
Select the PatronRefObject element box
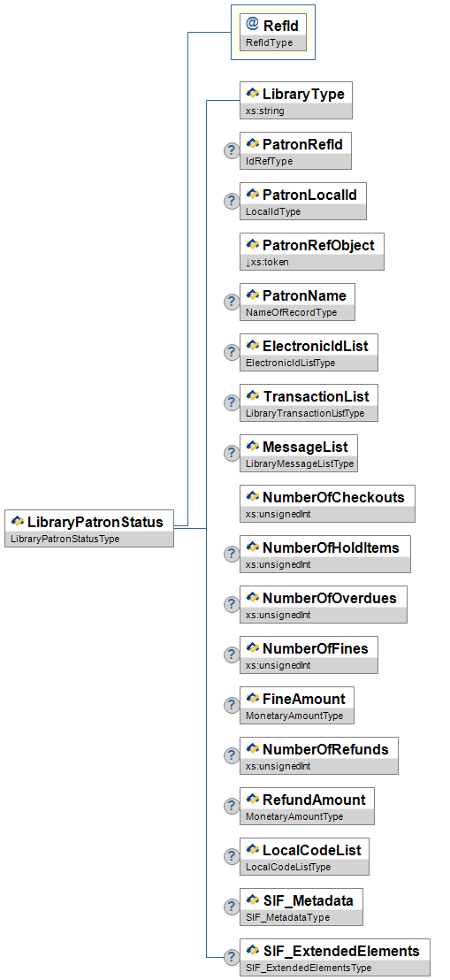(312, 251)
